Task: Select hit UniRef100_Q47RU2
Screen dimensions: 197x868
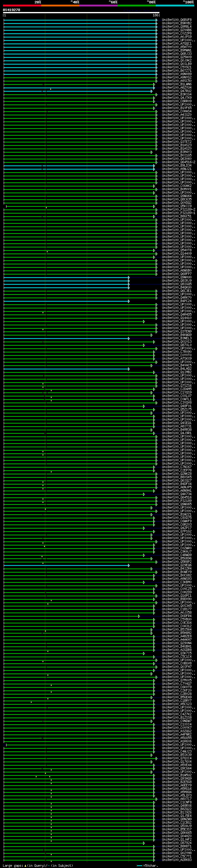Action: (x=177, y=91)
